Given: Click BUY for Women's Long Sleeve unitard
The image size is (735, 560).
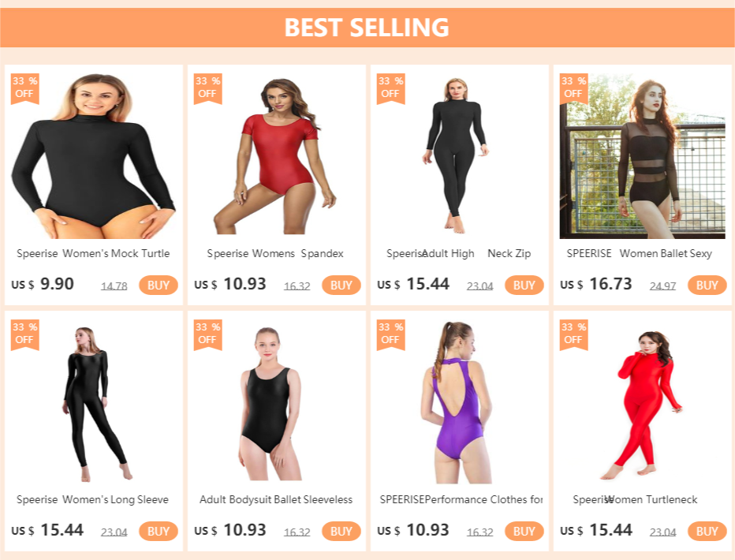Looking at the screenshot, I should click(x=159, y=531).
